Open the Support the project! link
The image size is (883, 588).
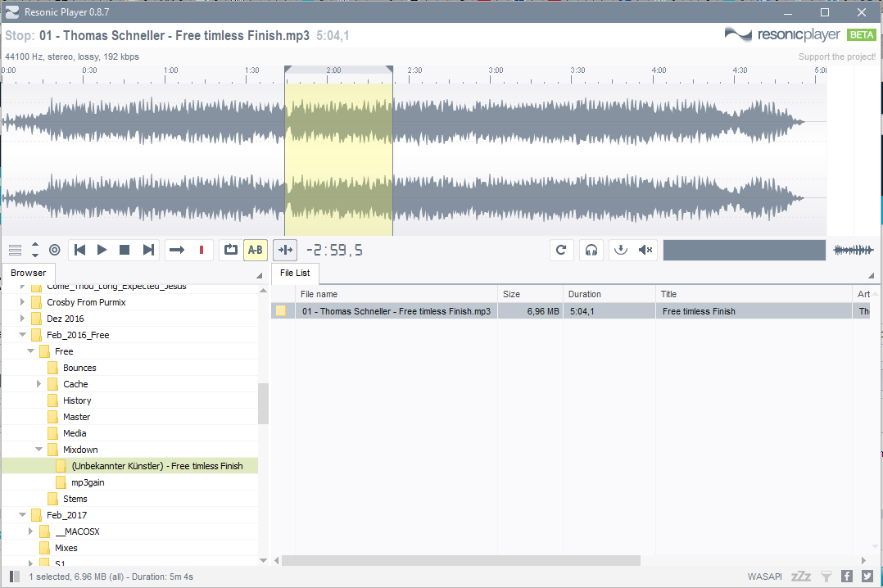coord(837,57)
